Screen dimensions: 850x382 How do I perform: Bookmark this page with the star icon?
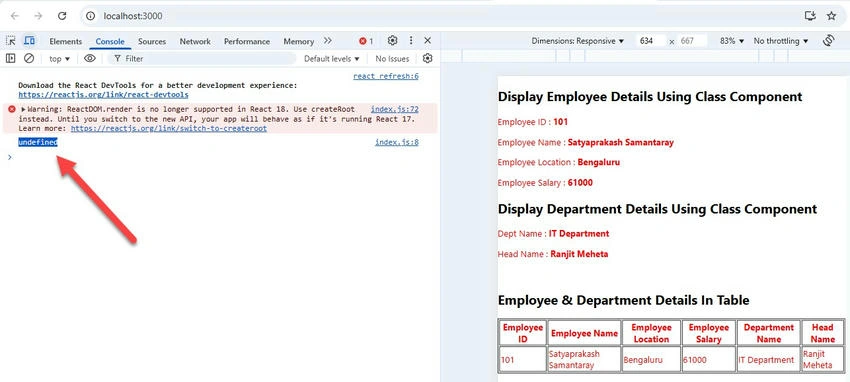click(831, 16)
